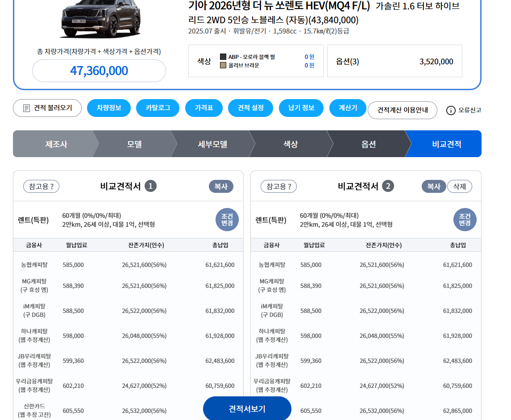
Task: Click 조건변경 on 비교견적서 1
Action: pos(227,220)
